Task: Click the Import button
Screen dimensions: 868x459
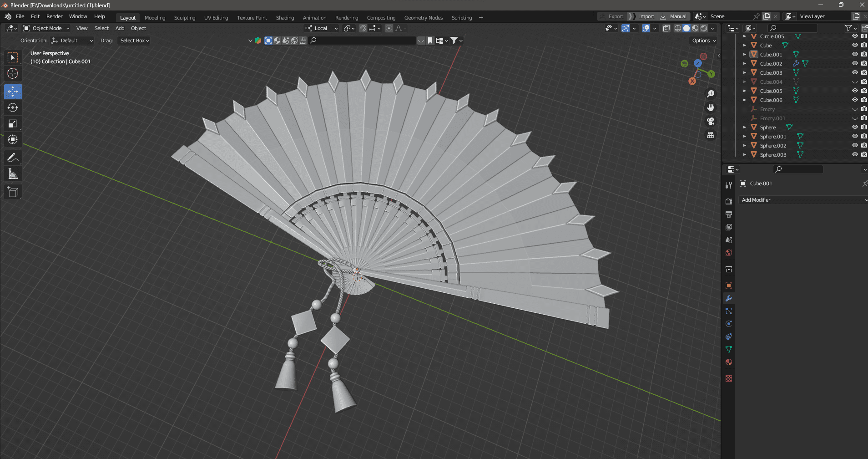Action: coord(642,16)
